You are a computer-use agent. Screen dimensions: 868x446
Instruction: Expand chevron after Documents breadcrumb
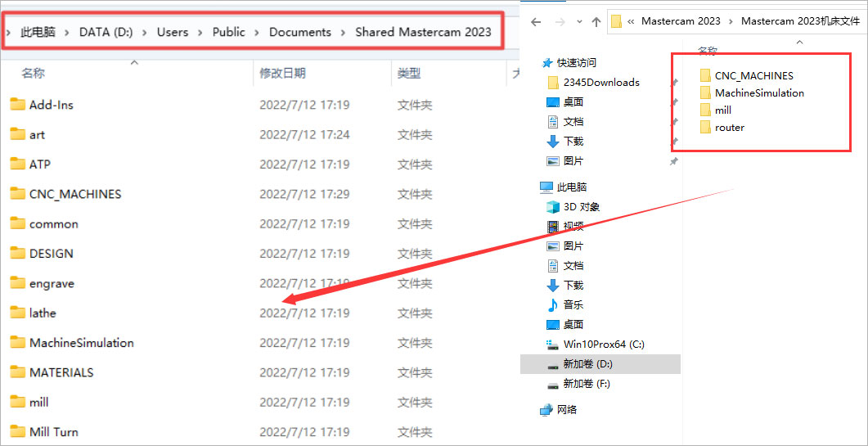pos(344,32)
